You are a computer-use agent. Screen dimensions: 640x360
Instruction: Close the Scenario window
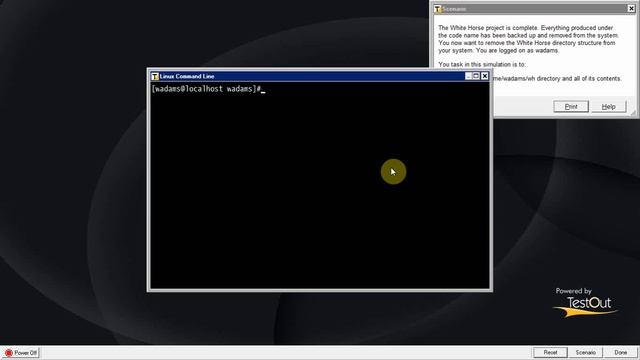[631, 9]
